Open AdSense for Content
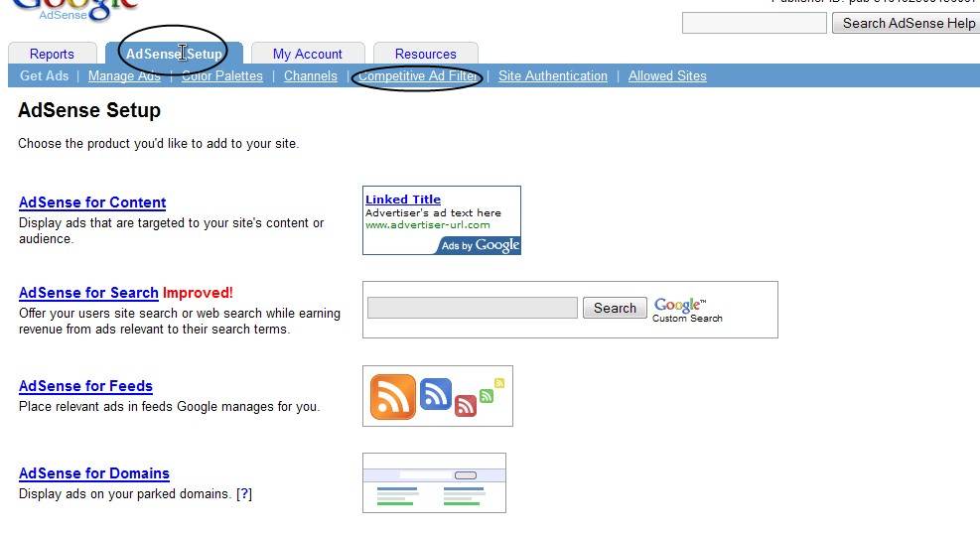The width and height of the screenshot is (980, 534). [x=92, y=202]
